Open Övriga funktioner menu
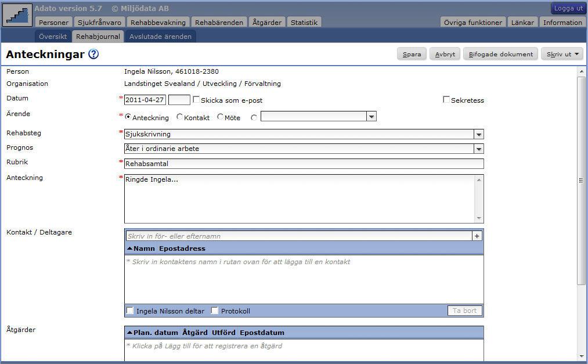 click(473, 23)
